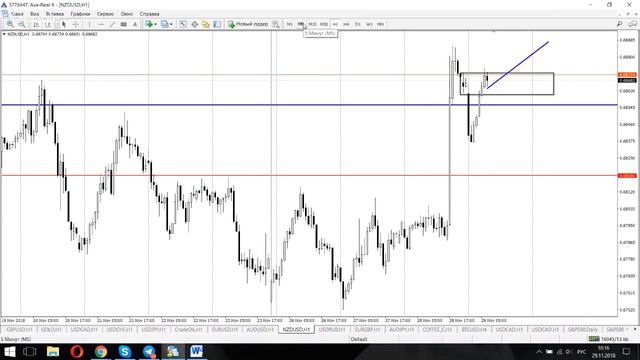Show hidden system tray icons chevron
The height and width of the screenshot is (360, 640).
pos(539,351)
